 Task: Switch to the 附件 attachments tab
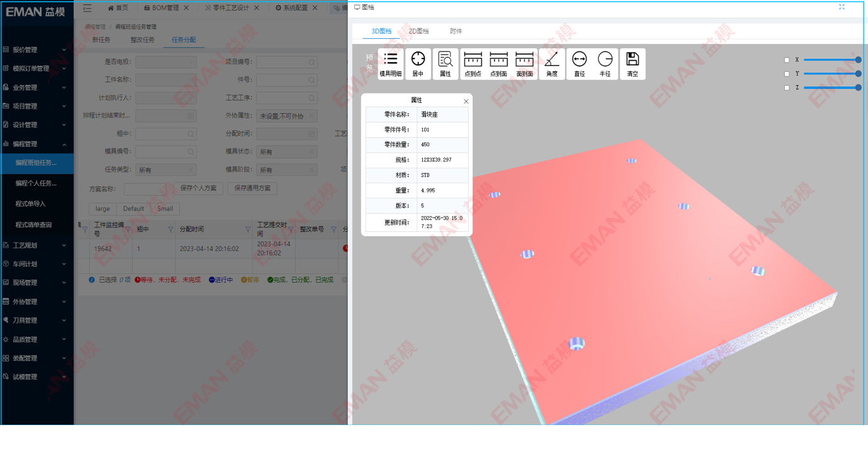(x=456, y=31)
